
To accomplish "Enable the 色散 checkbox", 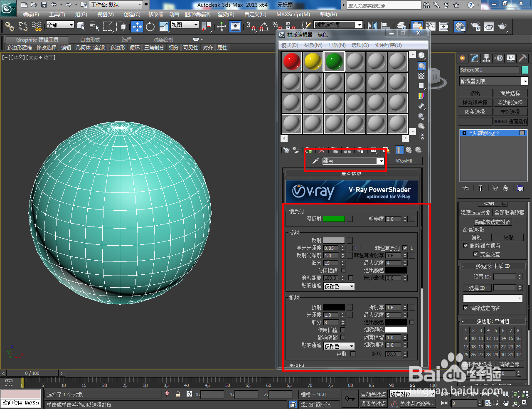I will point(353,354).
